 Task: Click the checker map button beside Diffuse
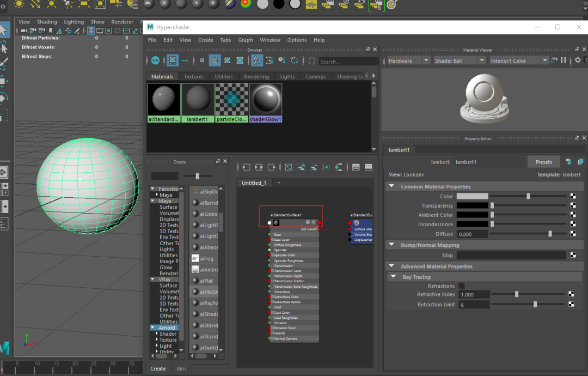tap(573, 234)
